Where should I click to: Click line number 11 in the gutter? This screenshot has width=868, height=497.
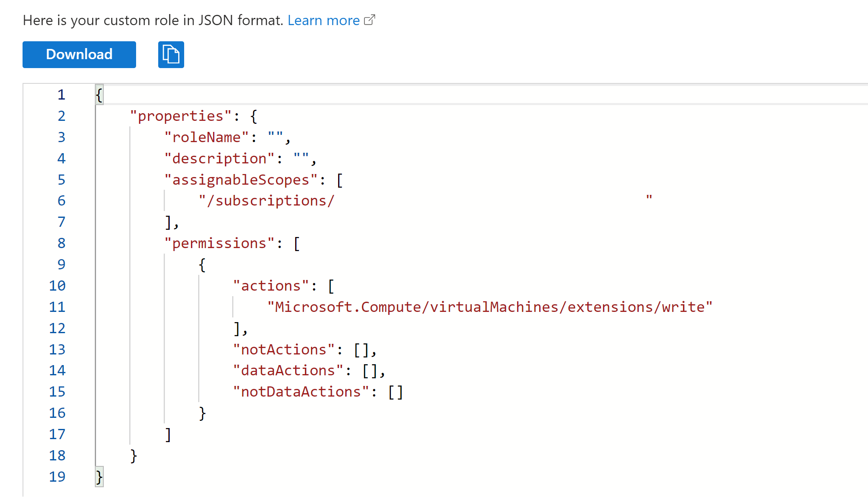pos(57,307)
